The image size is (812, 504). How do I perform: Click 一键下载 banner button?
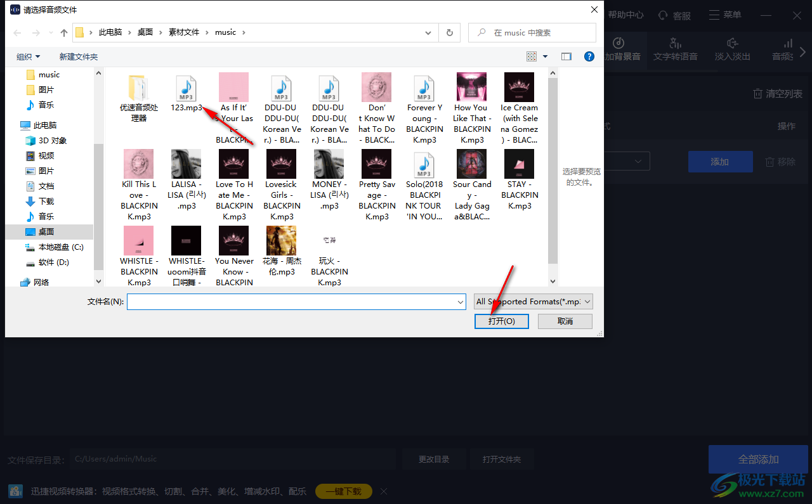click(343, 491)
